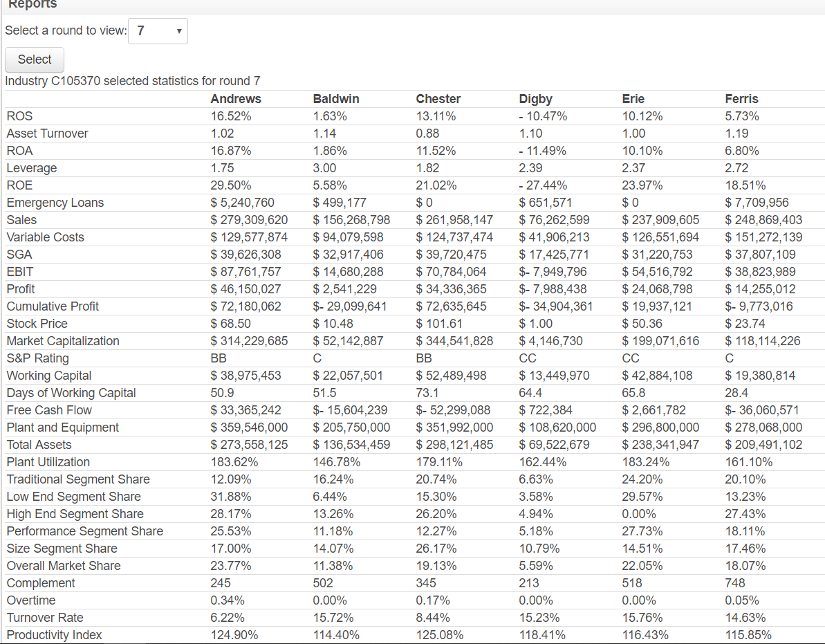This screenshot has height=644, width=825.
Task: Click the Market Capitalization row label
Action: click(63, 341)
